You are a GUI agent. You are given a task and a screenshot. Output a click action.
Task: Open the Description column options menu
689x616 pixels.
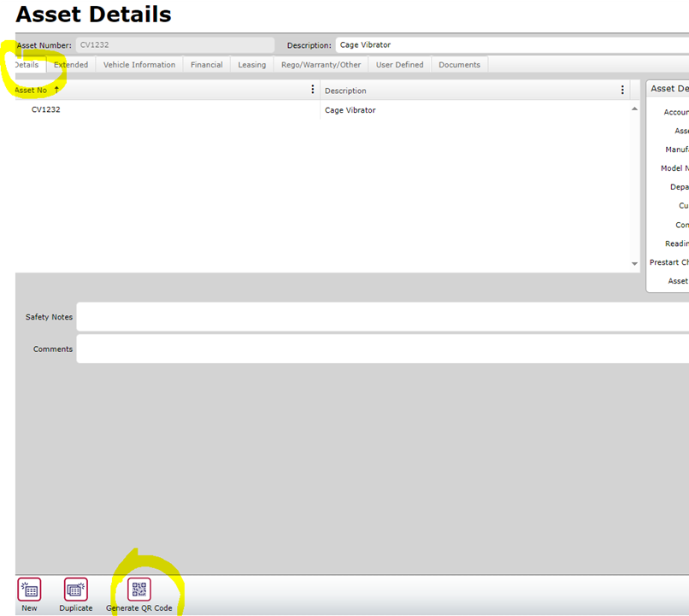622,90
